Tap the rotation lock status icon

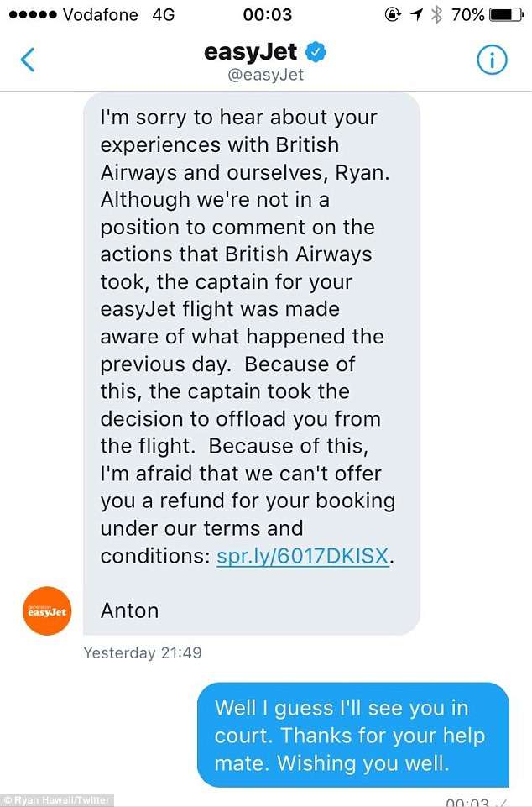pyautogui.click(x=391, y=14)
